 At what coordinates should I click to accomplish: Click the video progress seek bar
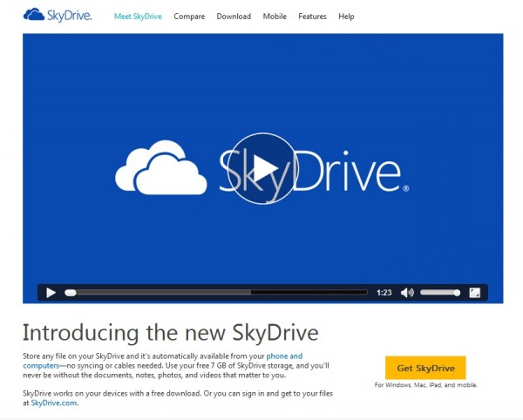[216, 293]
